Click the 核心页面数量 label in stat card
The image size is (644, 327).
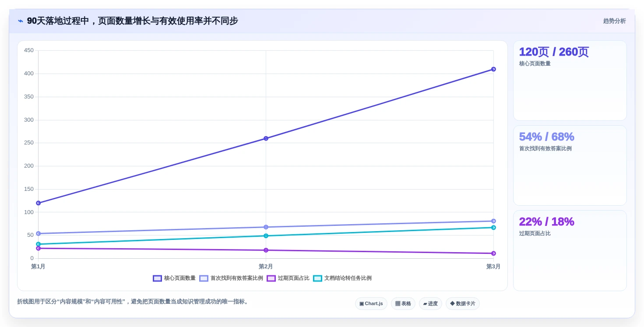(x=535, y=64)
